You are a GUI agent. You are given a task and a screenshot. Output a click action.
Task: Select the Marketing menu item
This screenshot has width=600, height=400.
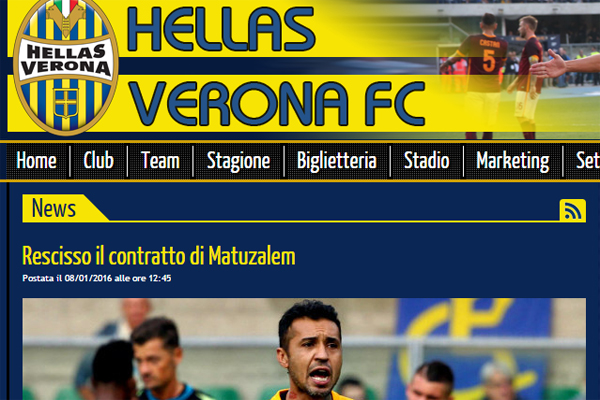(513, 161)
